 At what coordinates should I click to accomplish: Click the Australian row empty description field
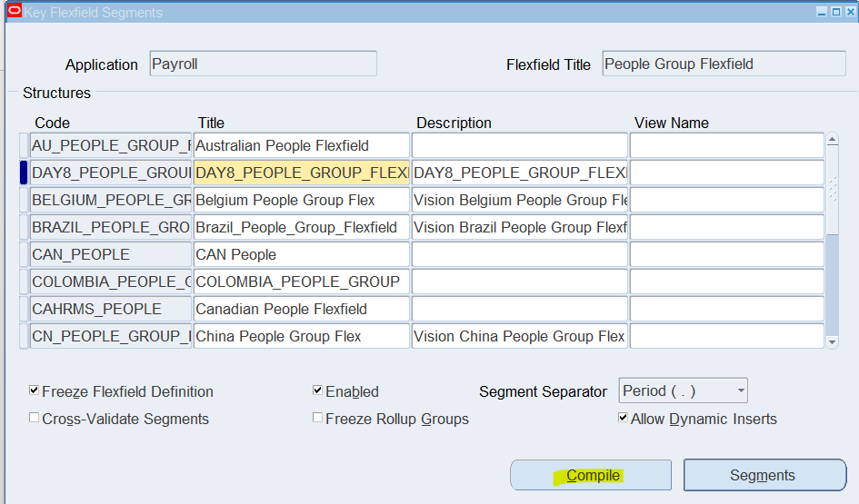pos(519,145)
